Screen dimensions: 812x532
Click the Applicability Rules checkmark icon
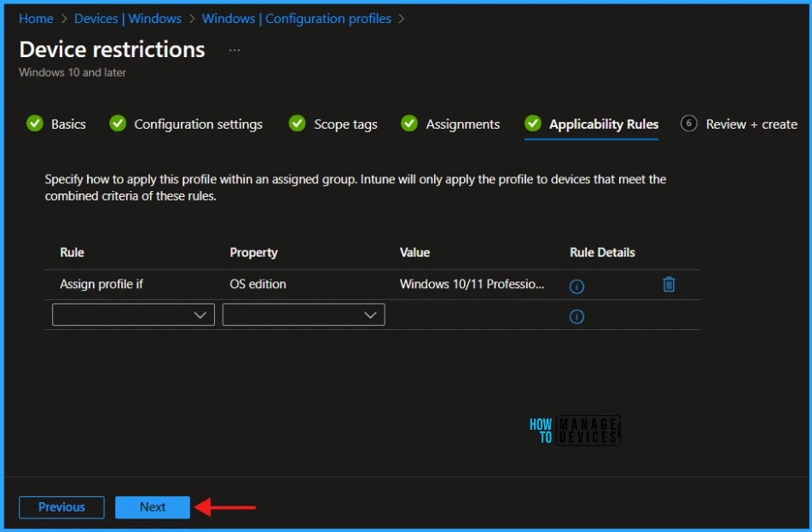532,123
